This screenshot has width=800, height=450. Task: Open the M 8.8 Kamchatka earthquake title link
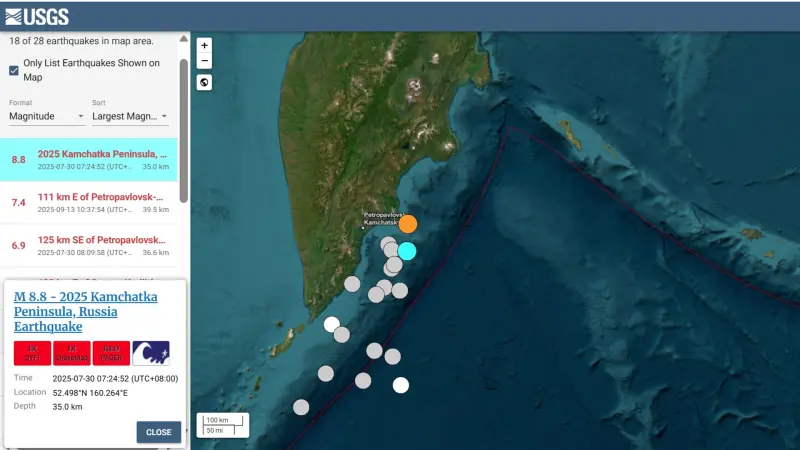pos(85,311)
